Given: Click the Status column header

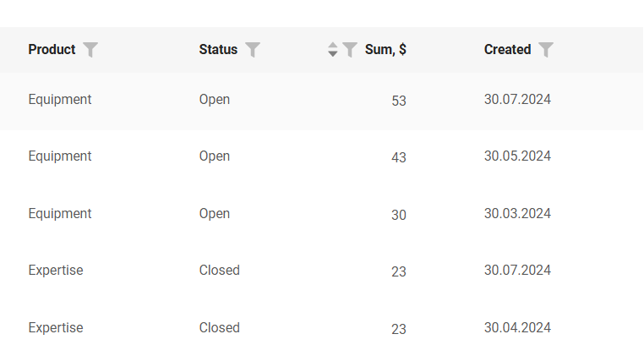Looking at the screenshot, I should click(x=218, y=50).
